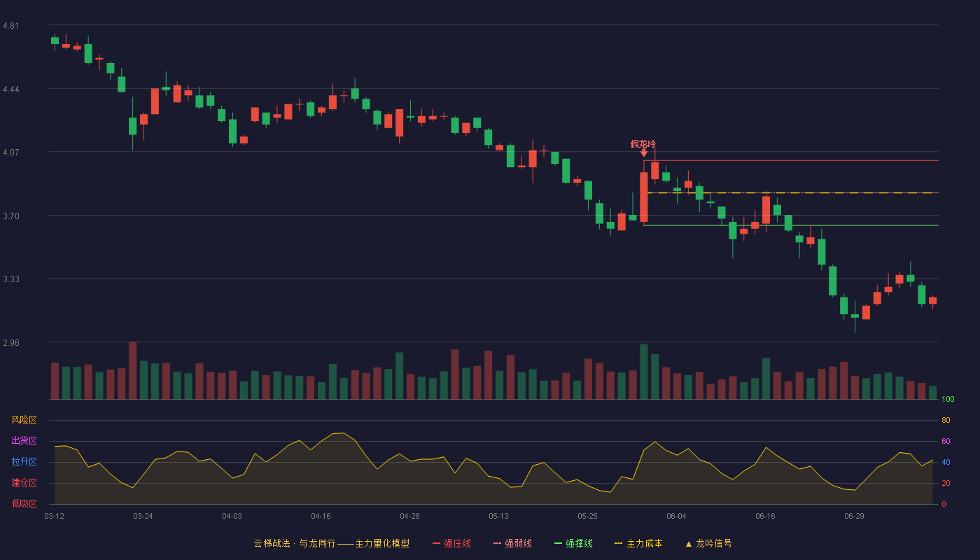Image resolution: width=980 pixels, height=560 pixels.
Task: Toggle the 强撑线 legend label
Action: tap(579, 543)
